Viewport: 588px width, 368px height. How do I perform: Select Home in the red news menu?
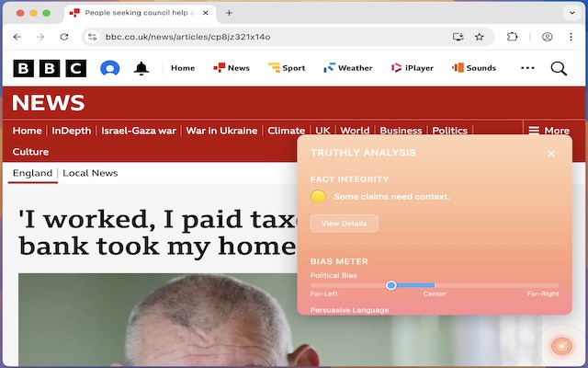27,131
